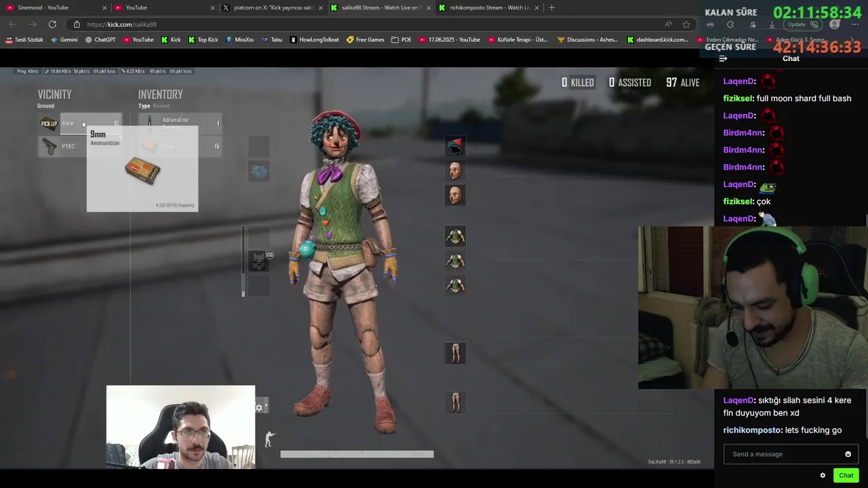The height and width of the screenshot is (488, 868).
Task: Select the P18C pistol in Vicinity list
Action: click(80, 146)
